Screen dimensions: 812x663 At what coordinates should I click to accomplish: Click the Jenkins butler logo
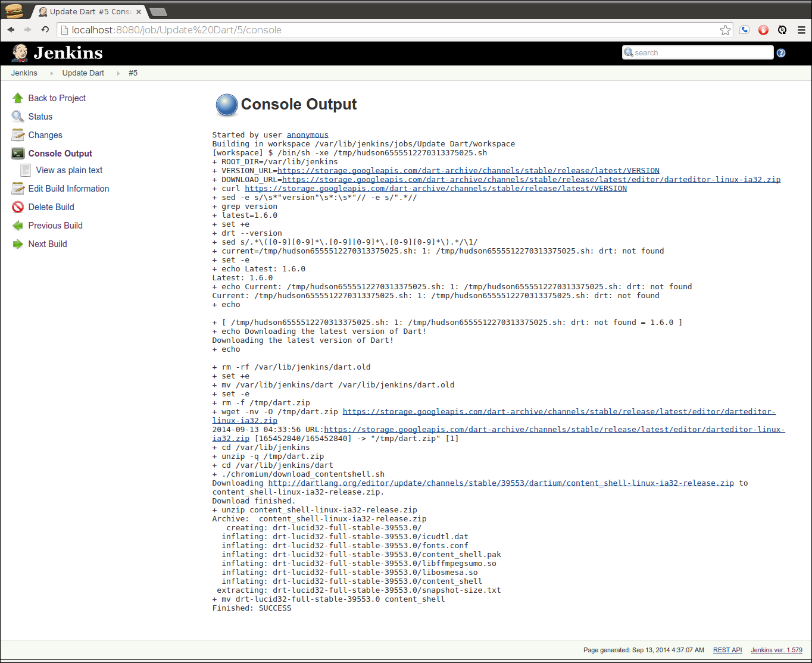[x=20, y=52]
